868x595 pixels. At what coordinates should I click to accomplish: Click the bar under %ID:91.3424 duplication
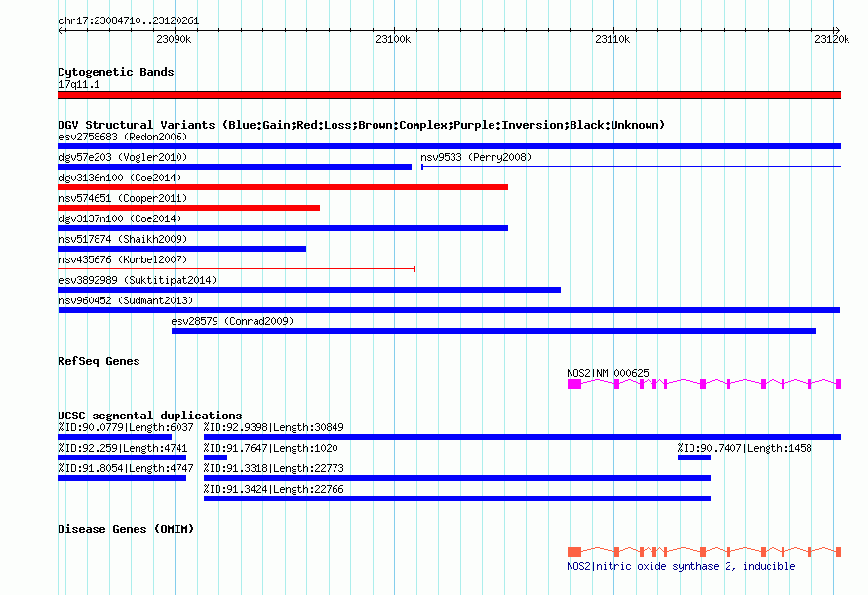[x=457, y=498]
